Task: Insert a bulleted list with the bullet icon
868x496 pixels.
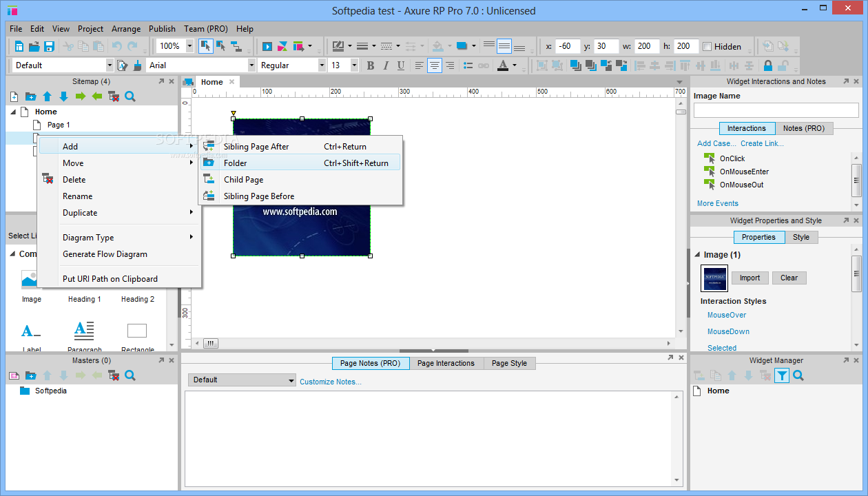Action: pyautogui.click(x=468, y=65)
